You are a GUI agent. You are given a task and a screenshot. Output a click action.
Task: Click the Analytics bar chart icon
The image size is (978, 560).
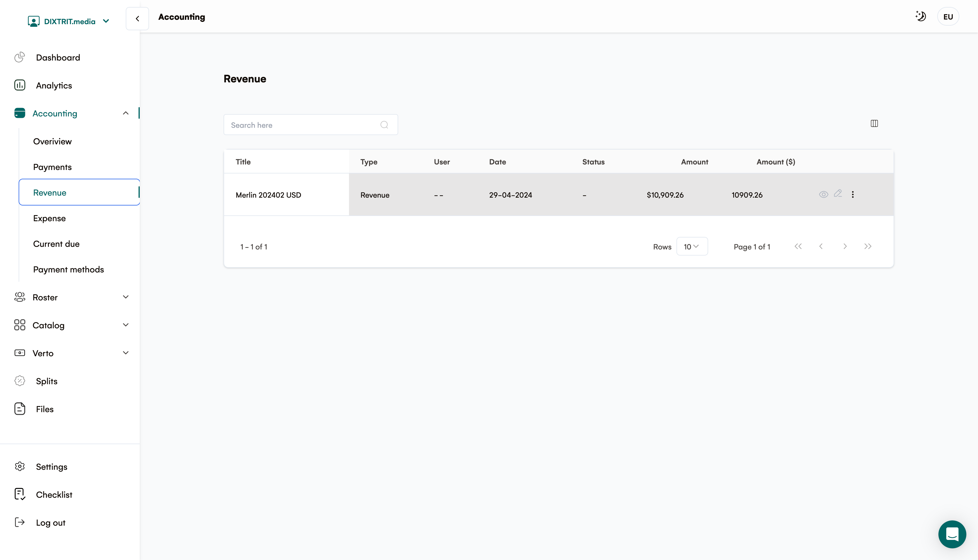click(20, 85)
